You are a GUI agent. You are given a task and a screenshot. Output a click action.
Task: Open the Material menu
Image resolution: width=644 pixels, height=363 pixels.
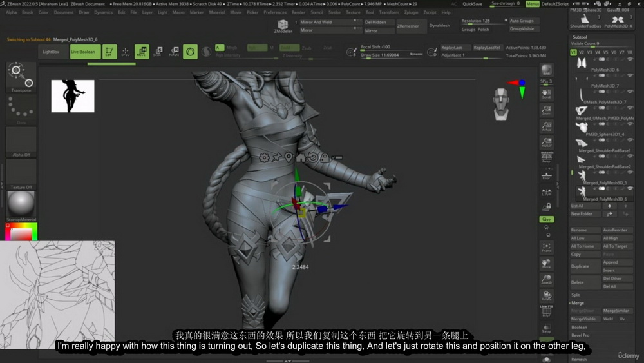click(x=217, y=12)
